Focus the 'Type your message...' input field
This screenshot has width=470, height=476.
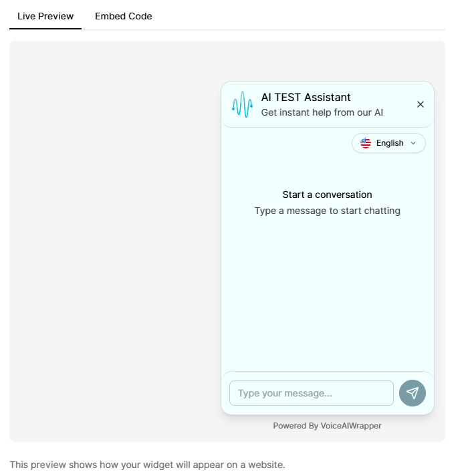[x=311, y=393]
